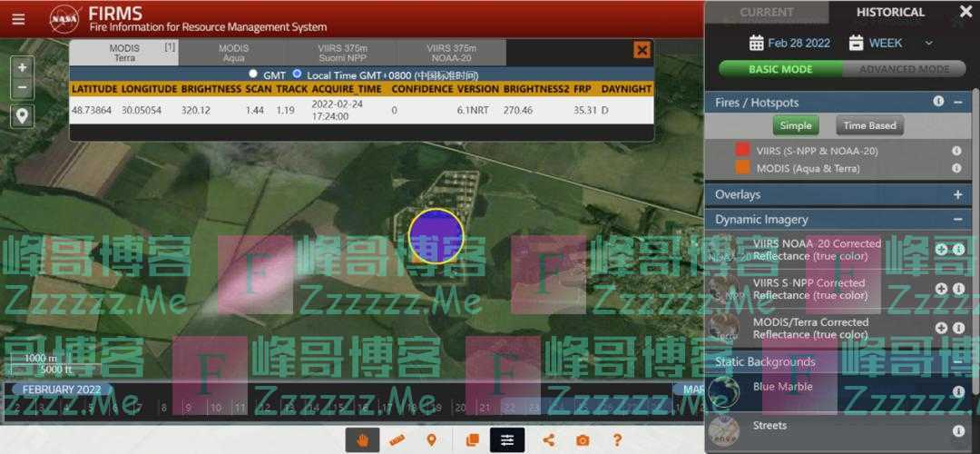Jump to day 8 on timeline
The height and width of the screenshot is (454, 980).
[x=163, y=409]
